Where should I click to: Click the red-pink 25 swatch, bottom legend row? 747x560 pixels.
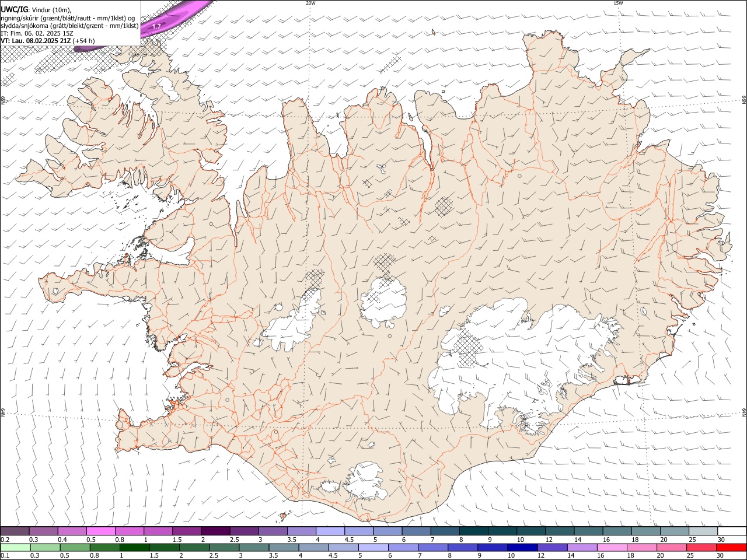702,548
